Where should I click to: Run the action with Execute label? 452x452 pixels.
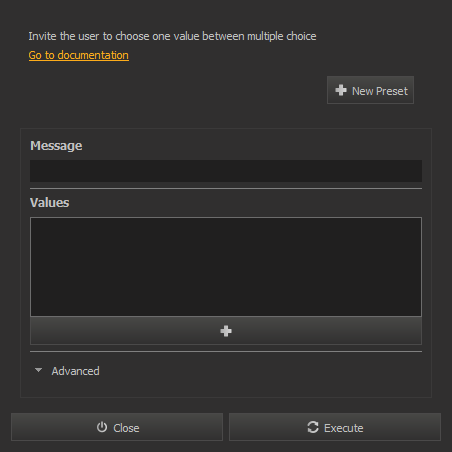[x=344, y=428]
